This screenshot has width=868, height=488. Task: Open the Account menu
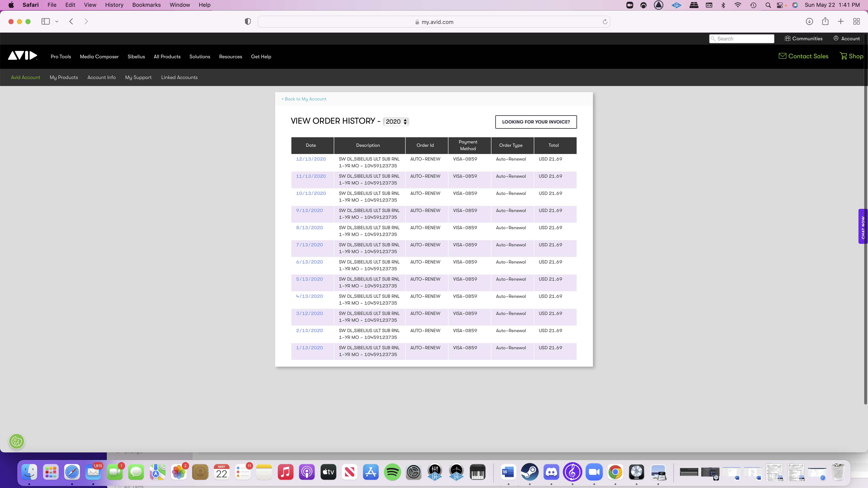pyautogui.click(x=847, y=39)
